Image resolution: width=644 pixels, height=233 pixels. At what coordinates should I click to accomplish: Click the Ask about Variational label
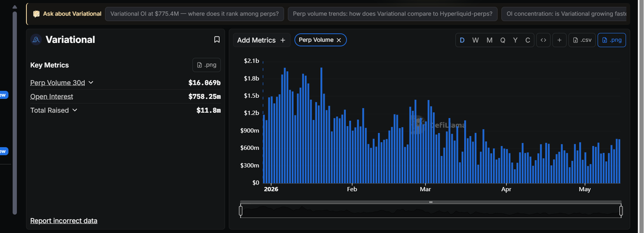[x=73, y=13]
